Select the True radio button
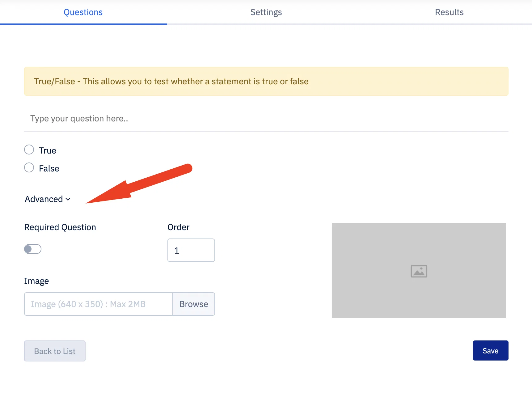This screenshot has height=401, width=532. 29,150
